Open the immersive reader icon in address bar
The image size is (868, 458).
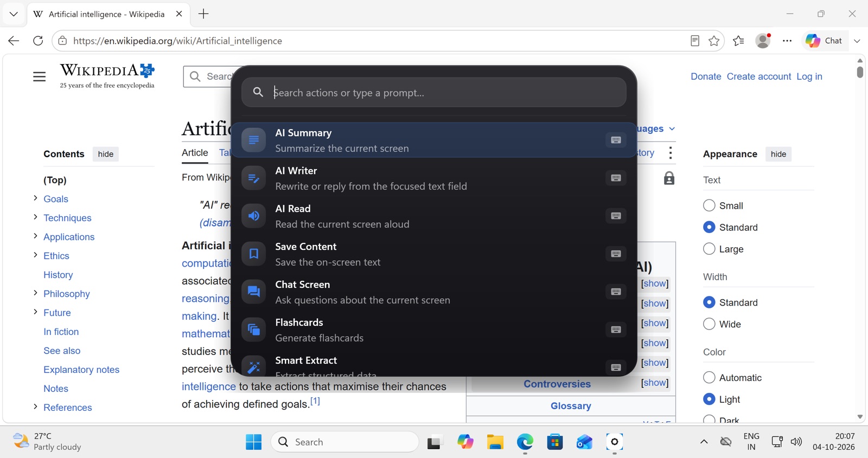(695, 41)
